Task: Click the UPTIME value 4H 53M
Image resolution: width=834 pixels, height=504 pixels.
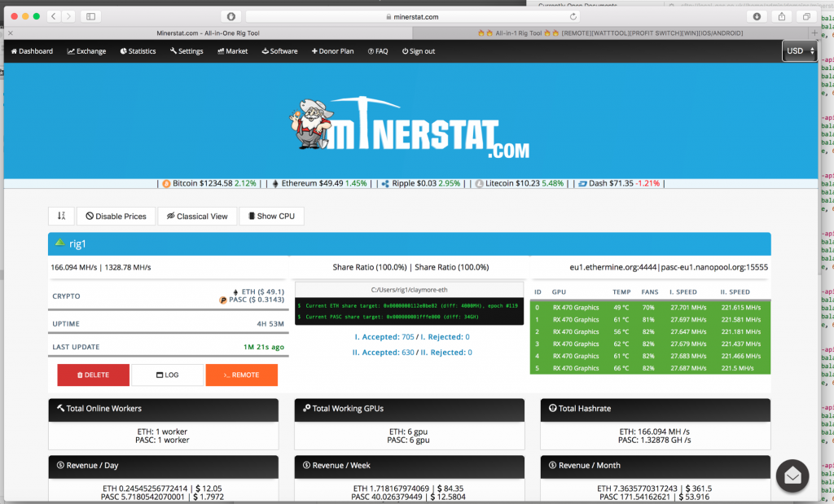Action: point(270,324)
